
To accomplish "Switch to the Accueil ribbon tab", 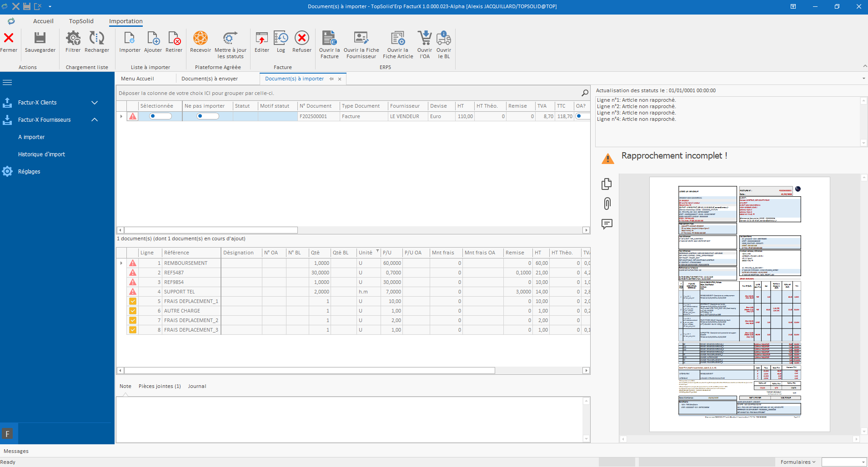I will (x=43, y=21).
